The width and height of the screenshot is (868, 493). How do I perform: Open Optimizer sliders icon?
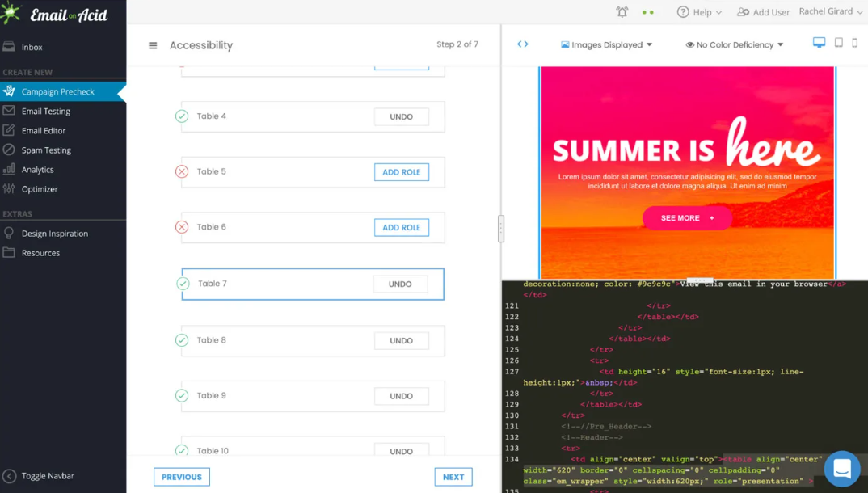[9, 188]
